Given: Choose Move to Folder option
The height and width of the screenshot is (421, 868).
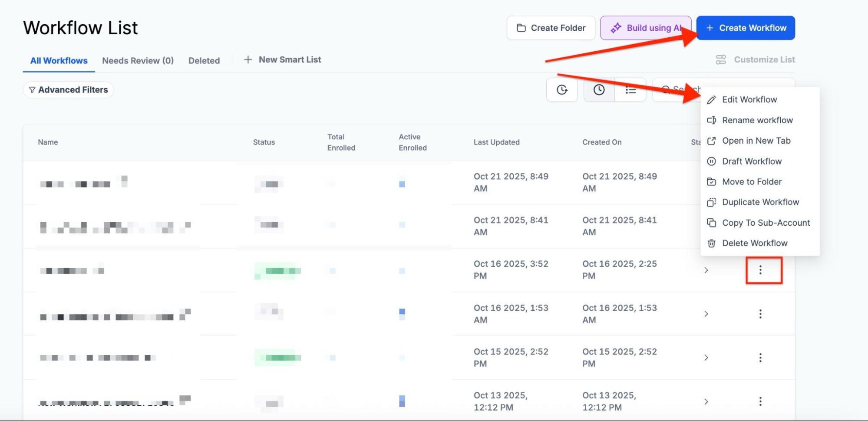Looking at the screenshot, I should tap(751, 182).
